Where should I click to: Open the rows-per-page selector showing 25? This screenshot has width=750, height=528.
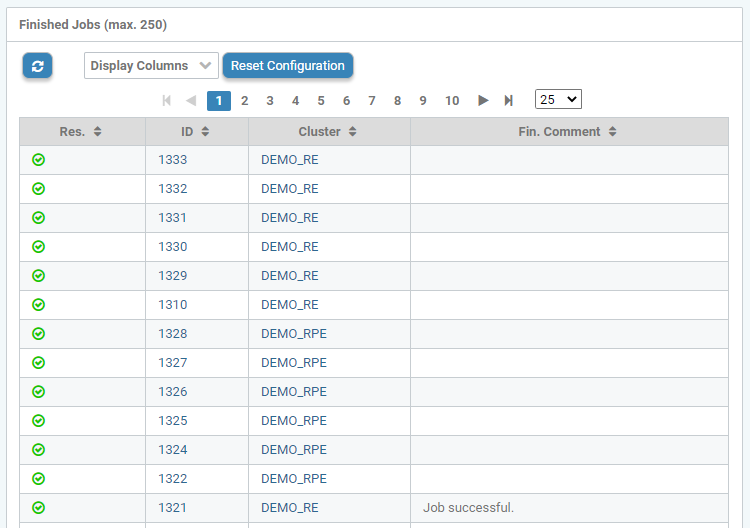(x=558, y=99)
